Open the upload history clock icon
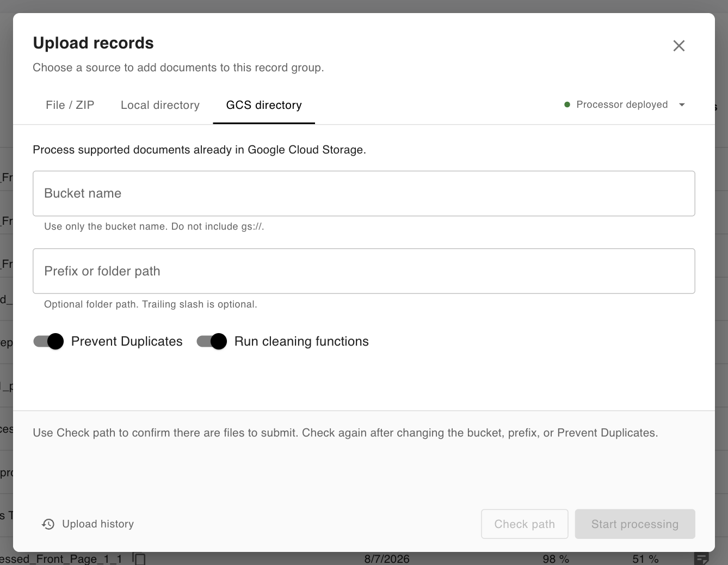The width and height of the screenshot is (728, 565). (48, 524)
